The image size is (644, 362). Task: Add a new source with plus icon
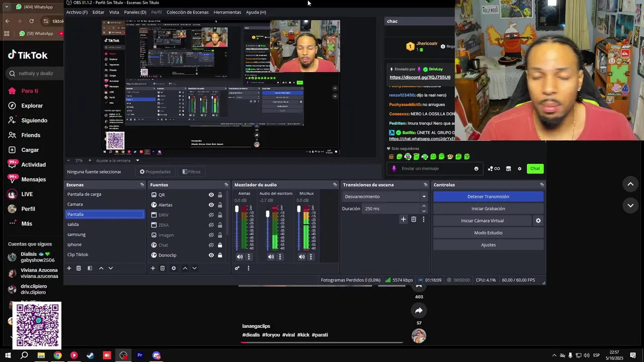tap(152, 268)
